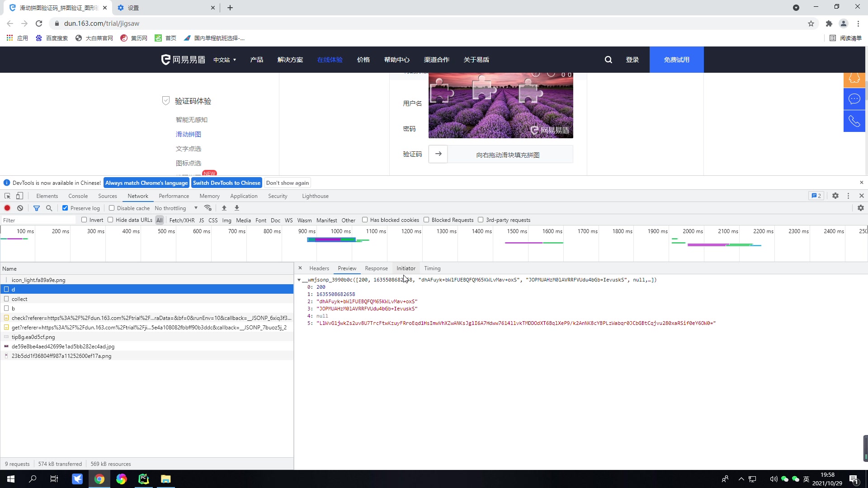868x488 pixels.
Task: Bookmark this page star icon
Action: tap(811, 23)
